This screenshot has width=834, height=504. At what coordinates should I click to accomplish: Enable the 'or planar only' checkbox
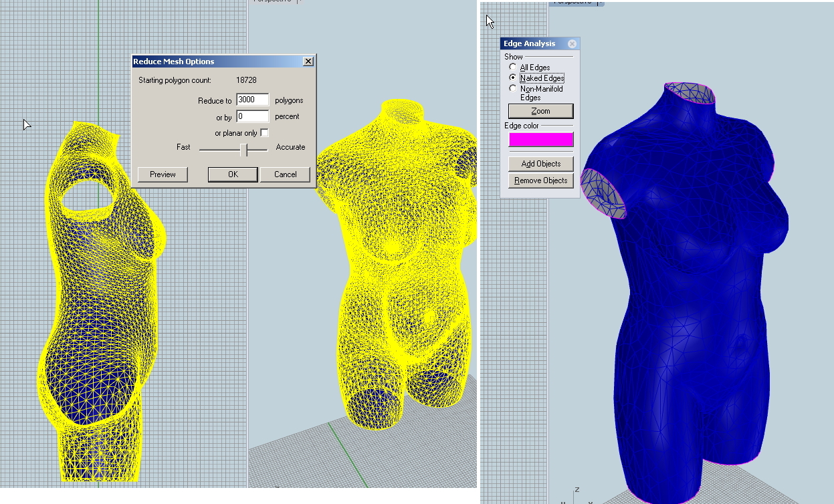pyautogui.click(x=264, y=133)
